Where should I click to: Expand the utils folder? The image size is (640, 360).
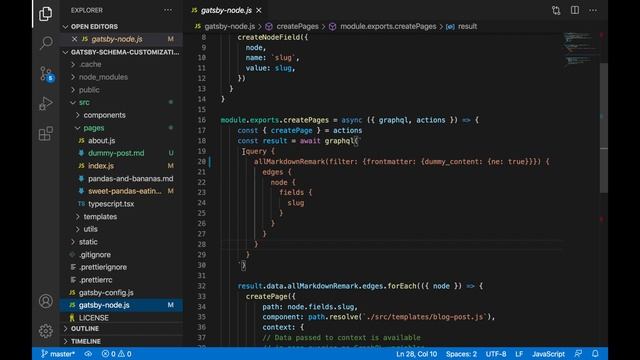tap(121, 229)
